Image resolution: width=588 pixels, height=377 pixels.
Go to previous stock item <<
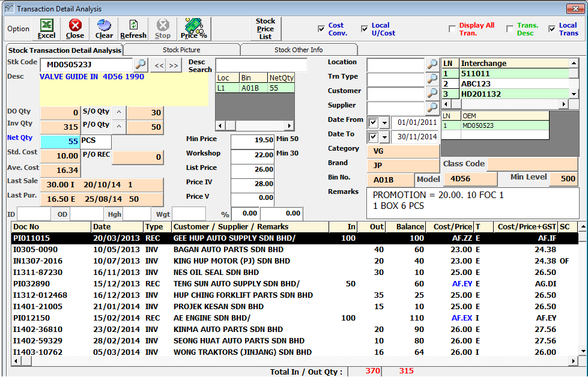[x=159, y=65]
